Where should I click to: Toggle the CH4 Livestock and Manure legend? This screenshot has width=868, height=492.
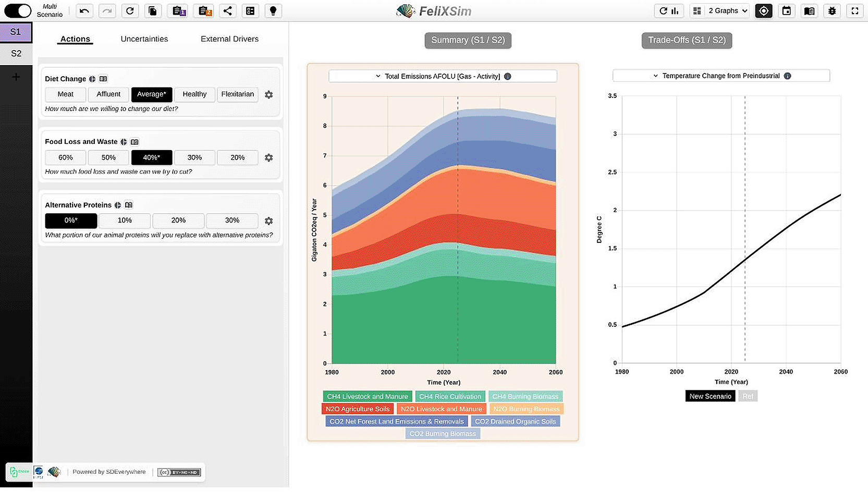[368, 397]
